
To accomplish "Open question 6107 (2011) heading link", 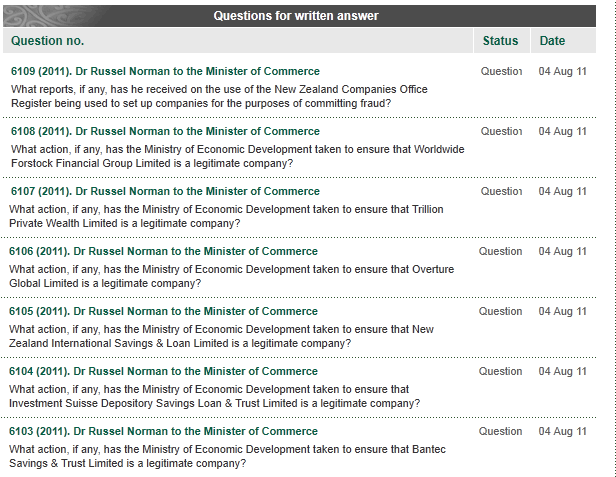I will click(x=165, y=191).
